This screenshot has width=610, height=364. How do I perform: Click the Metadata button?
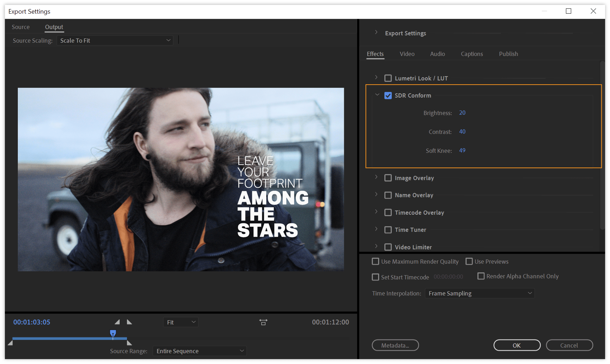pyautogui.click(x=395, y=345)
